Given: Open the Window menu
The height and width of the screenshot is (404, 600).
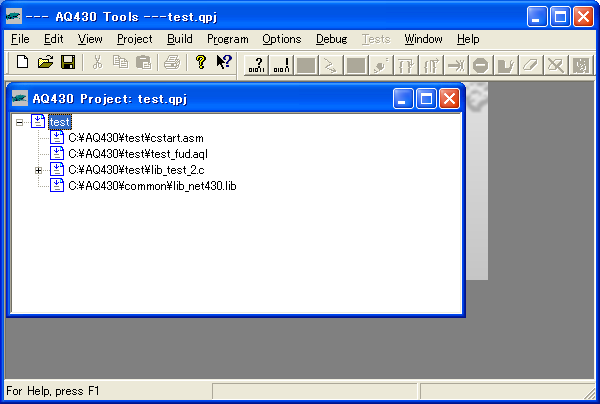Looking at the screenshot, I should coord(423,39).
